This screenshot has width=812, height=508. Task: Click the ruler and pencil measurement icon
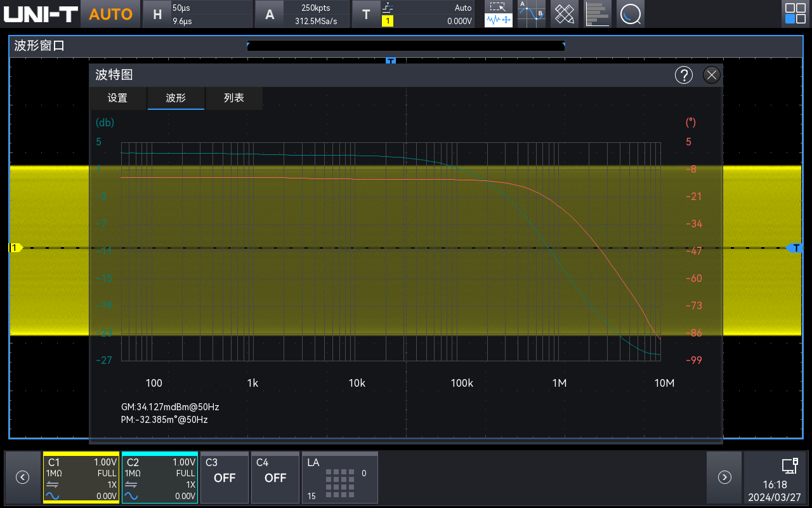[564, 14]
